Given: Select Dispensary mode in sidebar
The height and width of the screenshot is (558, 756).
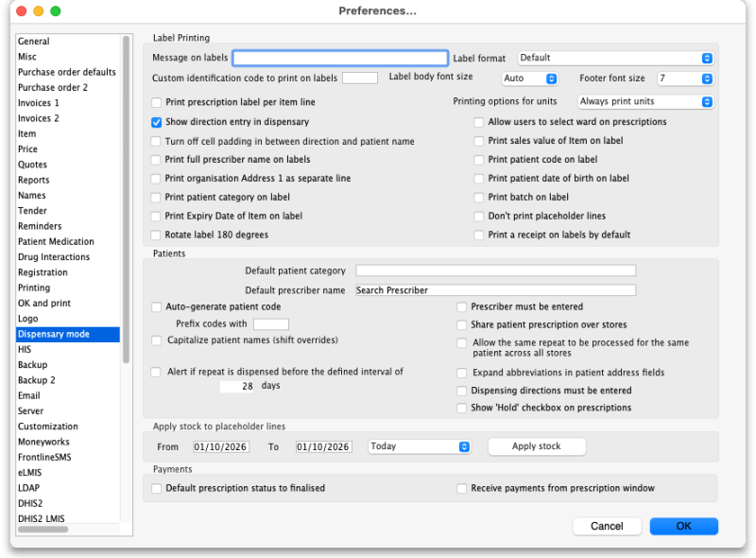Looking at the screenshot, I should (x=67, y=334).
